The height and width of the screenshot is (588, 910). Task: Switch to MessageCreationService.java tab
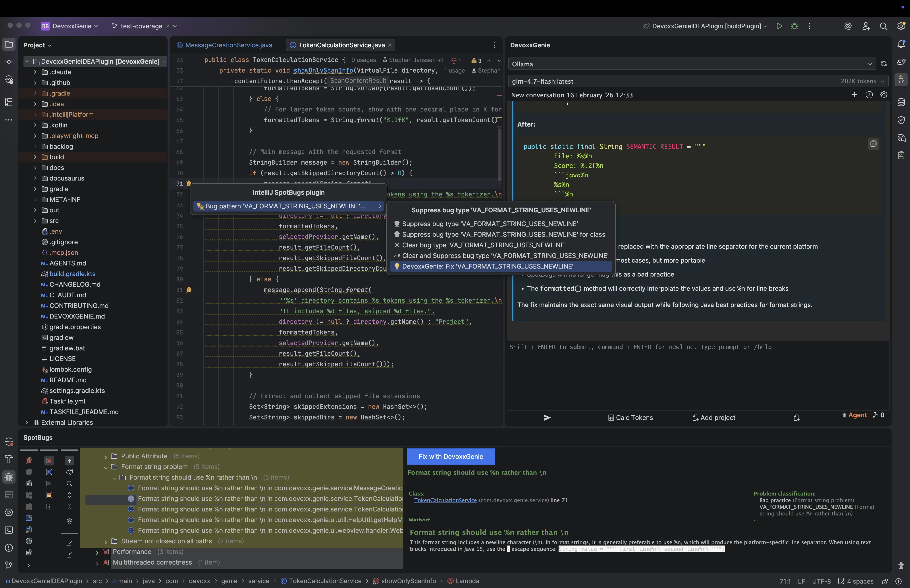[225, 45]
